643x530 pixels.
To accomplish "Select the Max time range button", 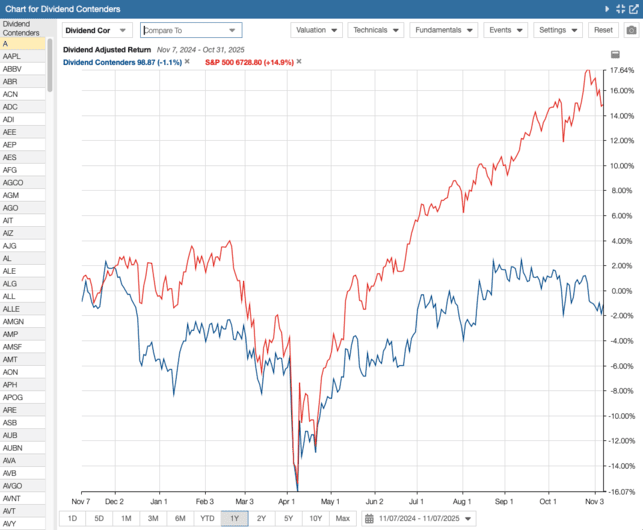I will [x=342, y=518].
